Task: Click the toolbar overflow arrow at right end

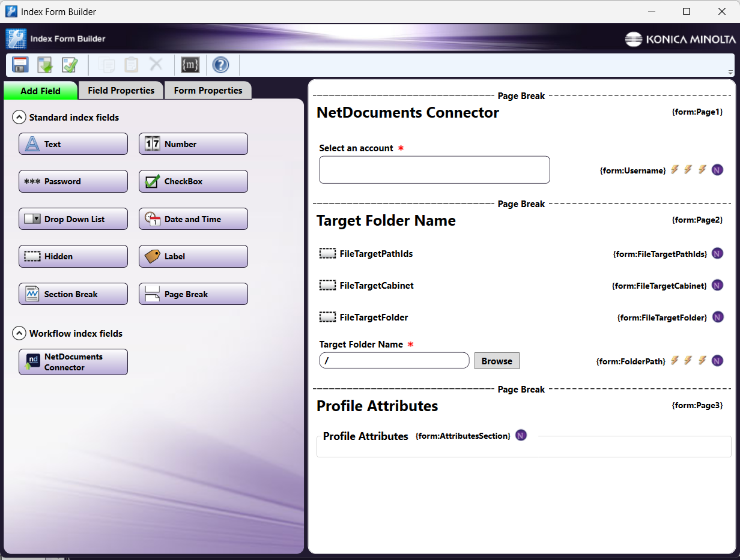Action: (x=730, y=72)
